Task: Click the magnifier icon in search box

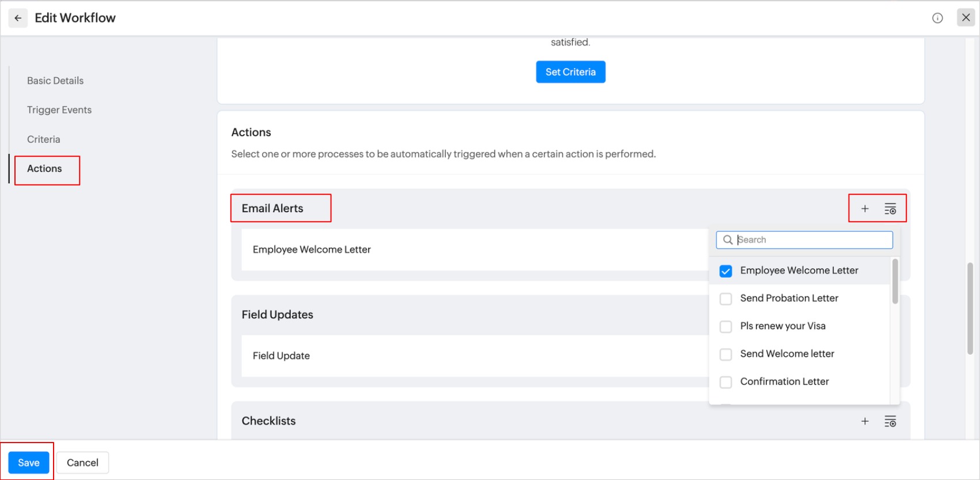Action: pyautogui.click(x=728, y=240)
